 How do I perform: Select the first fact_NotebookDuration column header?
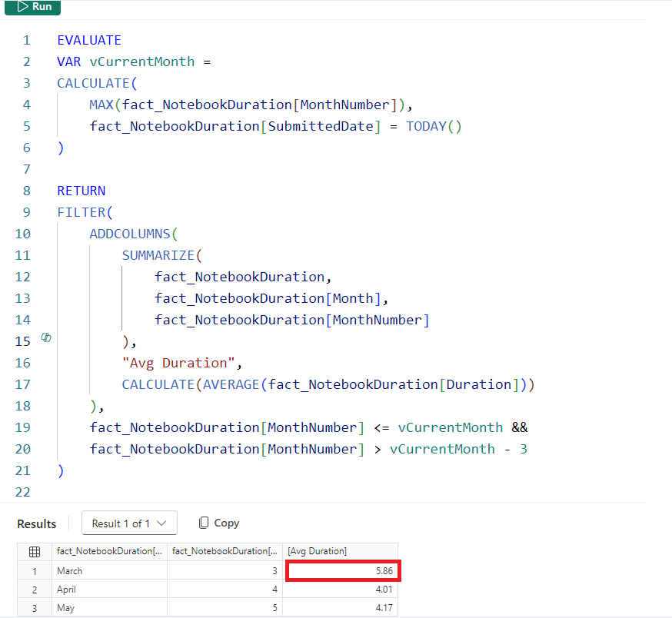[108, 551]
